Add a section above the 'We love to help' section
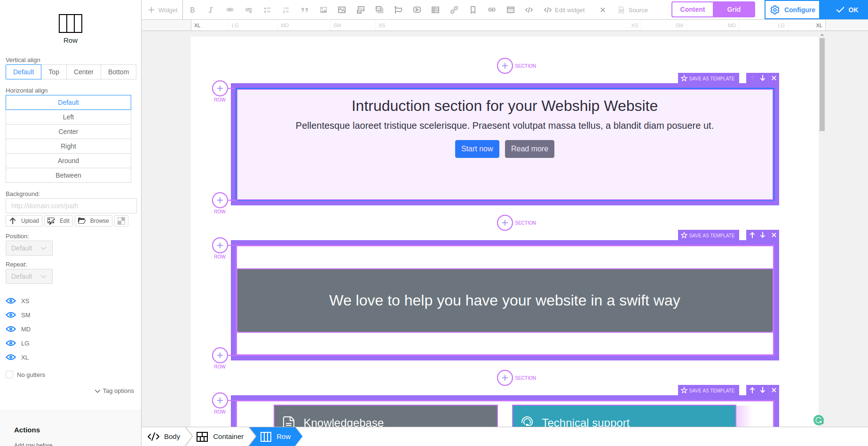Screen dimensions: 868x446 505,223
